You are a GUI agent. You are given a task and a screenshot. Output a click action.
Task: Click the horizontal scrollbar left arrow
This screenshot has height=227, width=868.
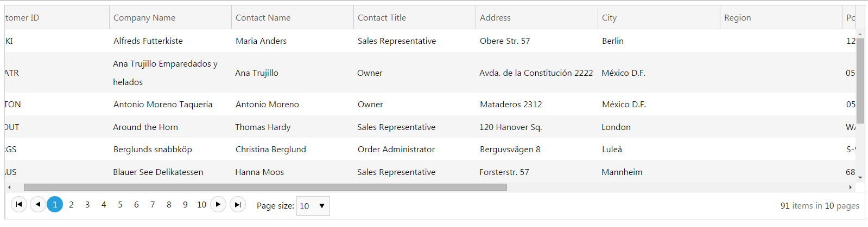[9, 187]
